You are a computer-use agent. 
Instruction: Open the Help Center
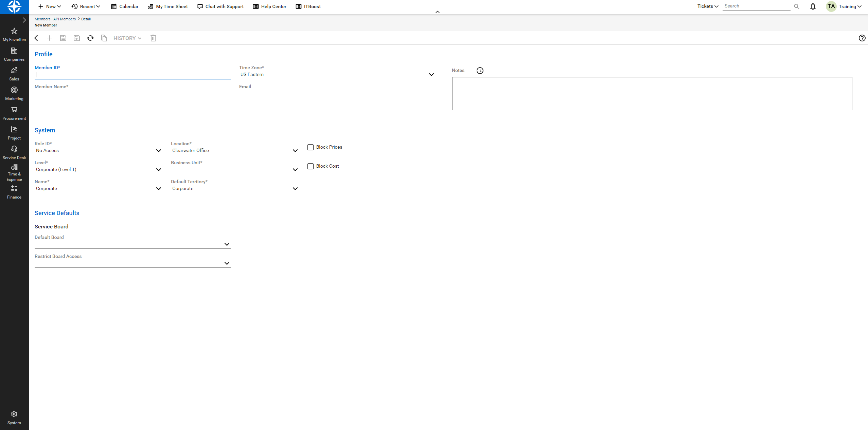270,6
